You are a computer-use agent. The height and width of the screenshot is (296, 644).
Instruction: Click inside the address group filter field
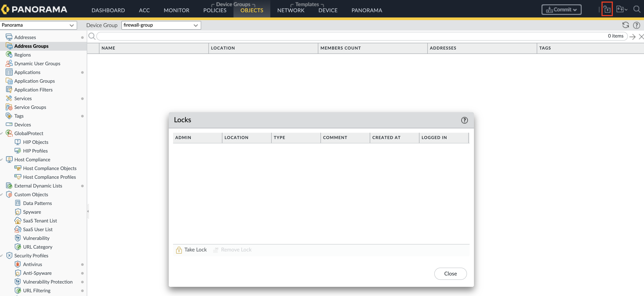pos(350,36)
